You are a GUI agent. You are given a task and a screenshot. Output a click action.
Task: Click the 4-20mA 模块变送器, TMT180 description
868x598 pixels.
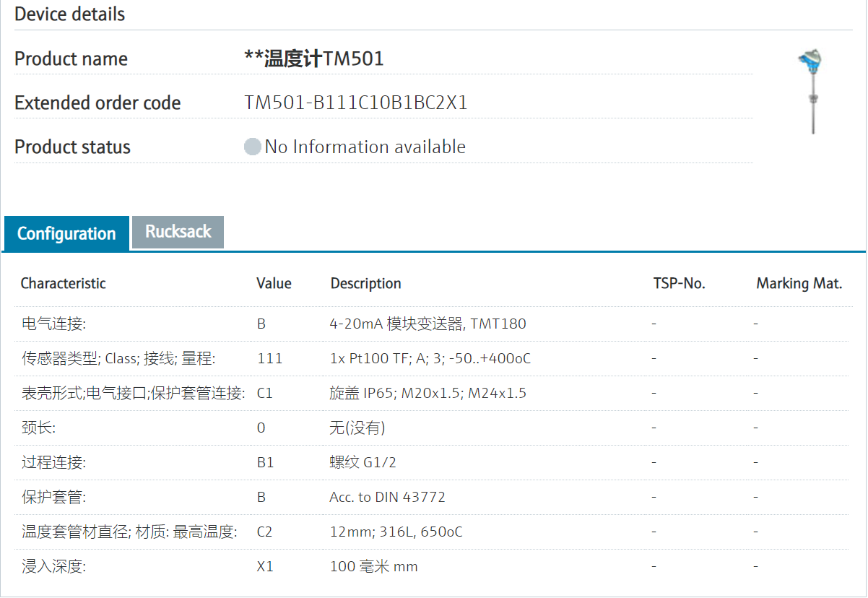tap(428, 324)
